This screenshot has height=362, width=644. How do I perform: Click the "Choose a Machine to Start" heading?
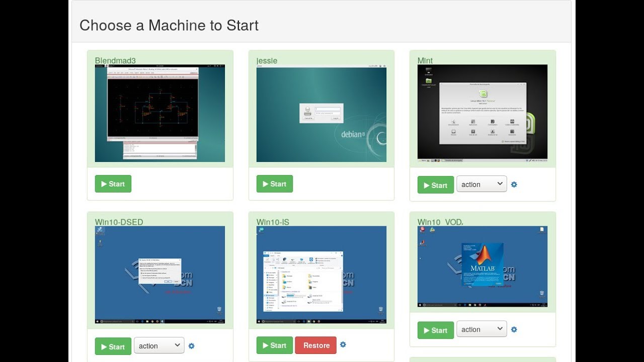point(169,25)
